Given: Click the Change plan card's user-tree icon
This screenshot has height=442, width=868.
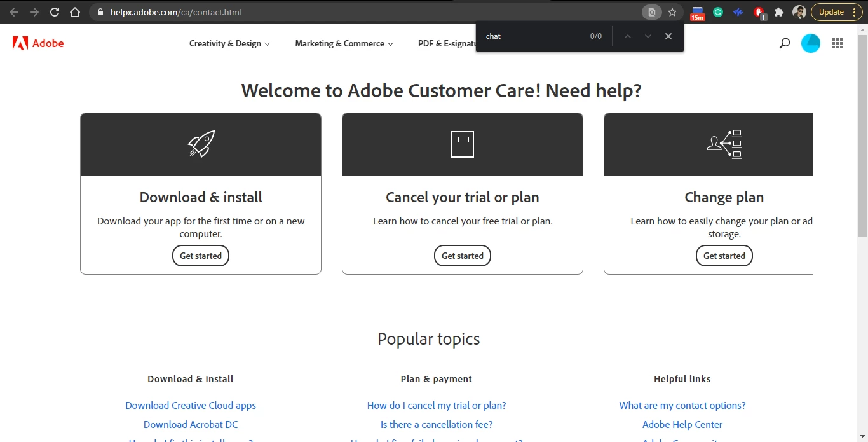Looking at the screenshot, I should coord(724,144).
